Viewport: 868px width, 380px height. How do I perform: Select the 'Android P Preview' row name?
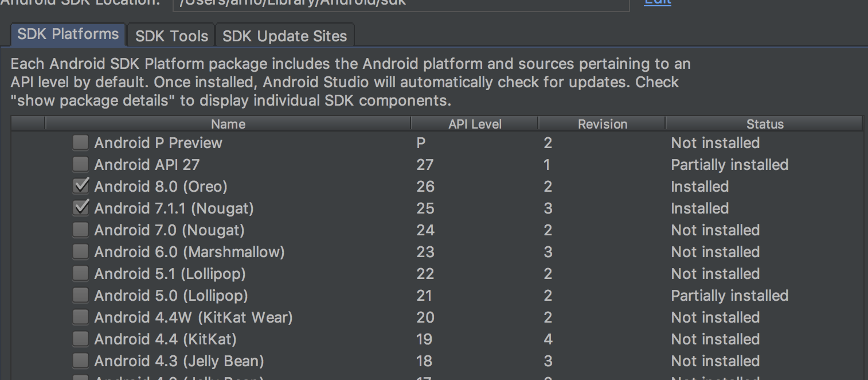click(x=158, y=142)
